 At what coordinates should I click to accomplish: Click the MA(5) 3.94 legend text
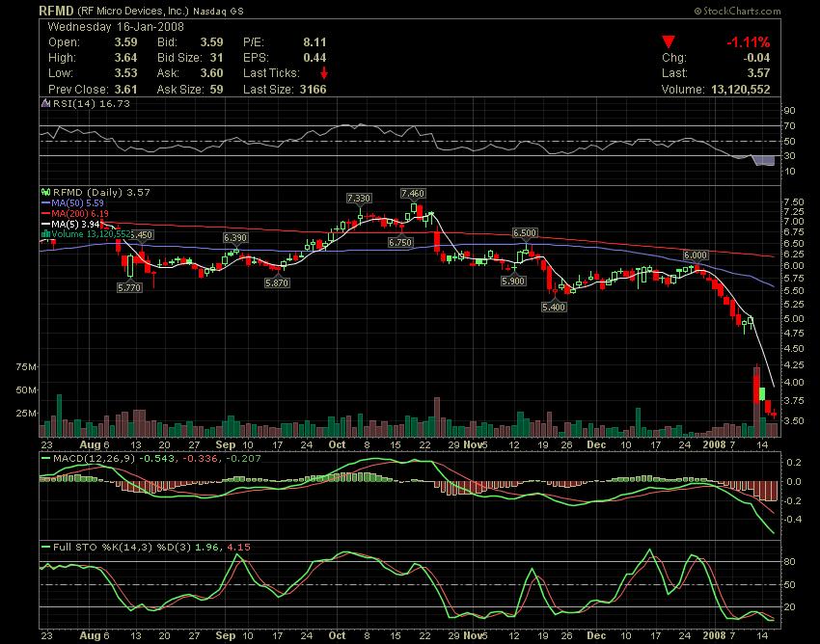click(75, 224)
